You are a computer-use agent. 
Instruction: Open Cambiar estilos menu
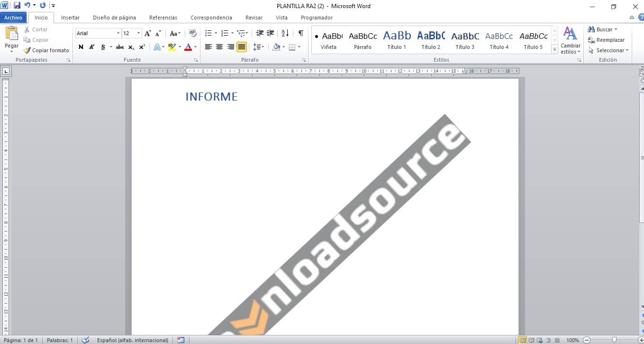pos(570,40)
